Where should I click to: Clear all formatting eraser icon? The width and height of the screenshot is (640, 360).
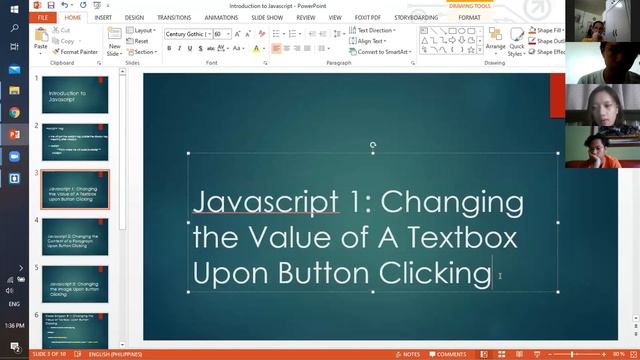pos(262,34)
